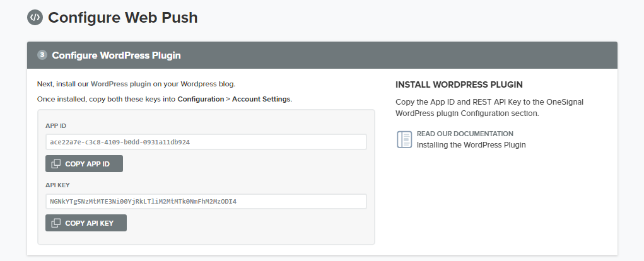The width and height of the screenshot is (644, 261).
Task: Click the copy icon on COPY API KEY
Action: [56, 223]
